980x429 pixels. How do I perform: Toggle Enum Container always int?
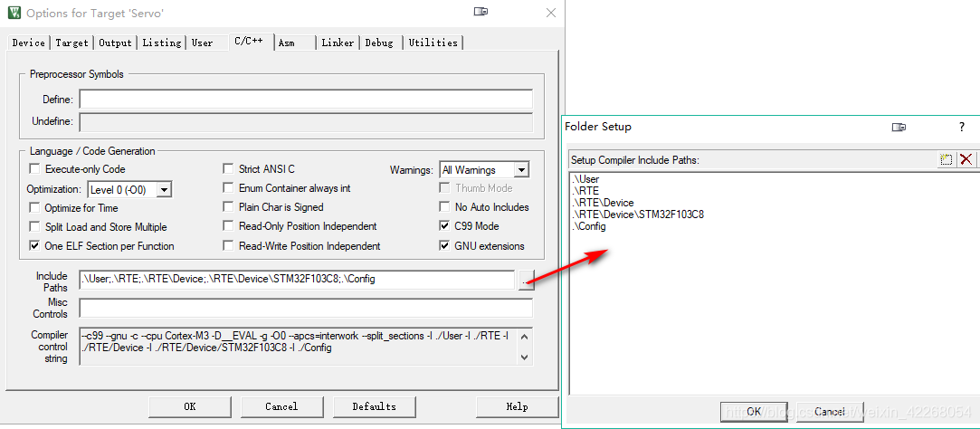(228, 188)
